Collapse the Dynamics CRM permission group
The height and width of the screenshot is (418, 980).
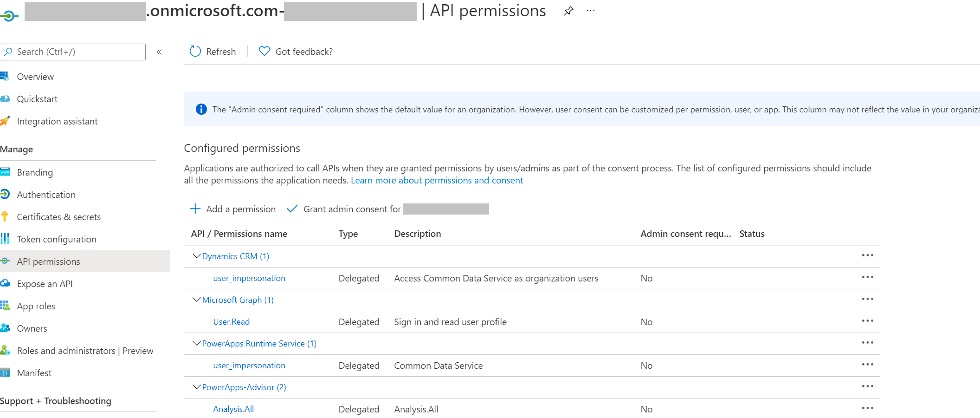pos(196,255)
